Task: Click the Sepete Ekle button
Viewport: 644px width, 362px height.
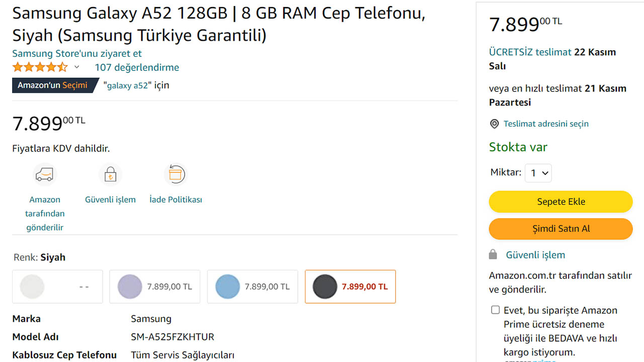Action: point(560,202)
